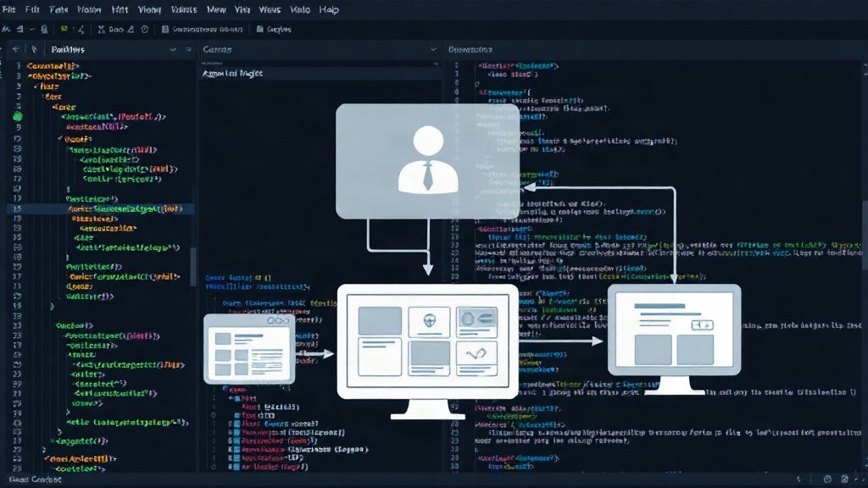Click the user avatar card in the diagram
Screen dimensions: 868x488
[x=427, y=161]
